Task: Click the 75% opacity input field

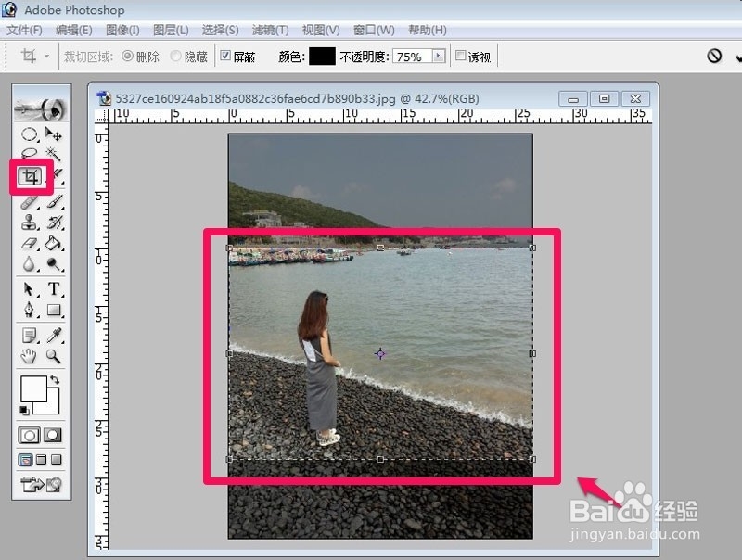Action: [x=412, y=57]
